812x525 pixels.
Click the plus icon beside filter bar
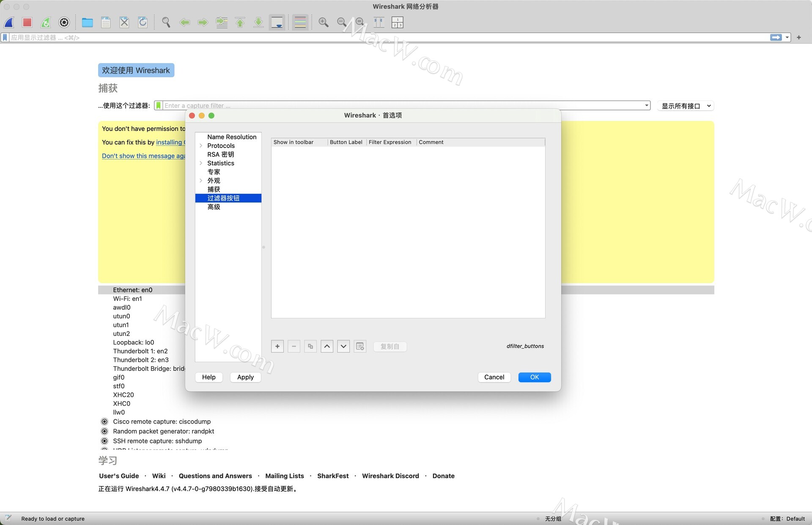[799, 38]
